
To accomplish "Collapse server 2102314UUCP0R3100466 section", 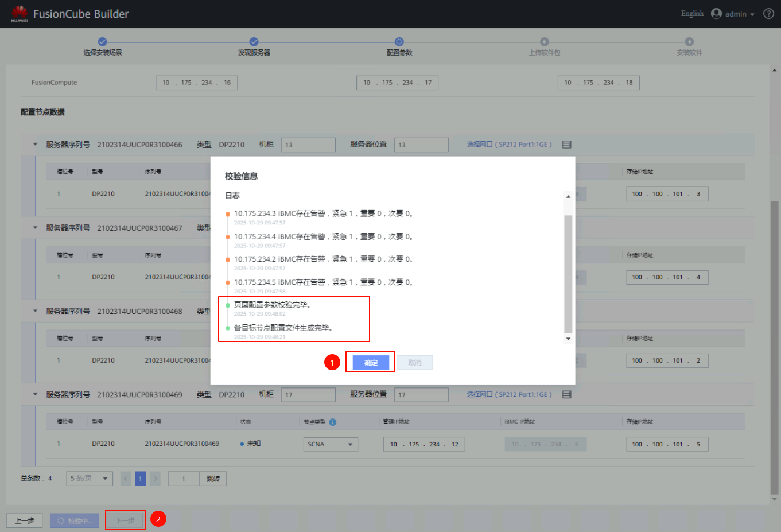I will [x=35, y=145].
